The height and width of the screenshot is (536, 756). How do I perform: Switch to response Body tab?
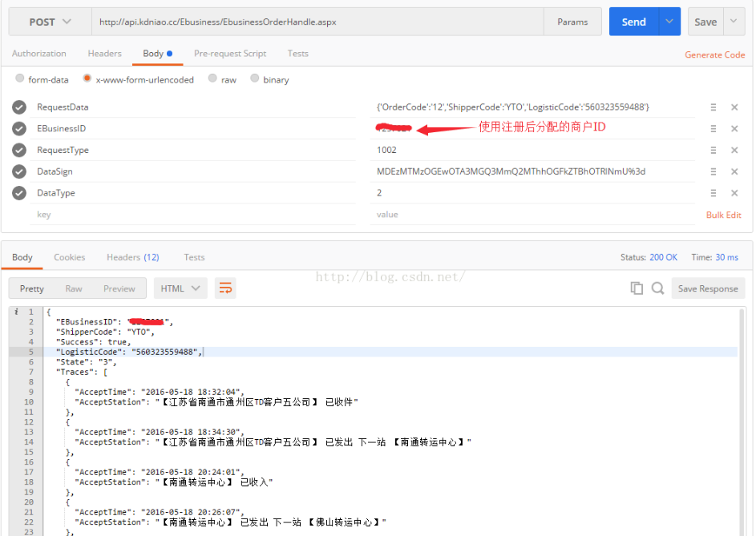(22, 257)
